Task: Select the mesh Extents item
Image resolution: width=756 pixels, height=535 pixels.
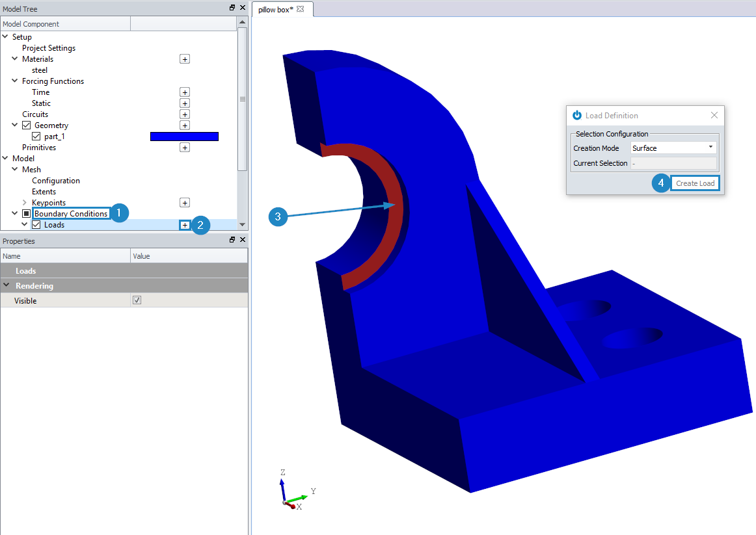Action: coord(44,192)
